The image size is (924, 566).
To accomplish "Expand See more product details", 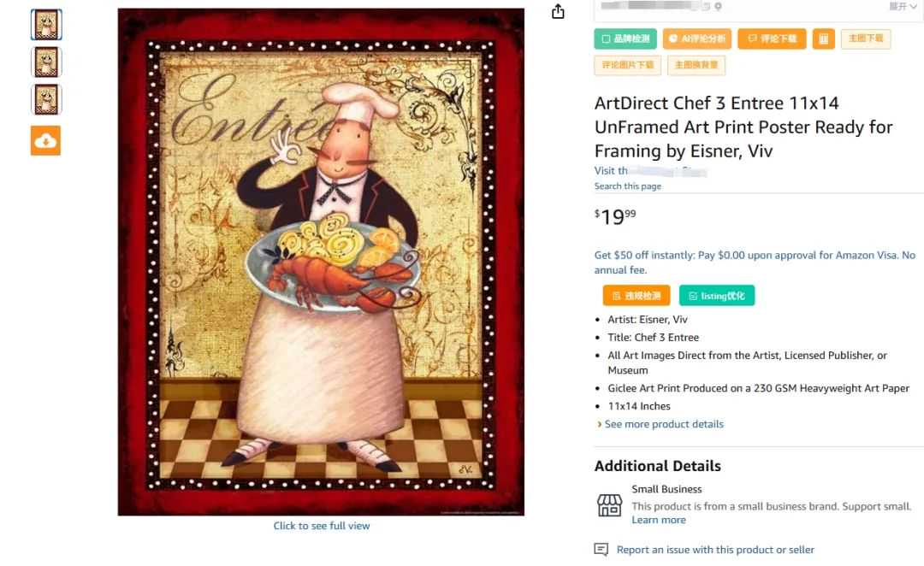I will click(660, 424).
